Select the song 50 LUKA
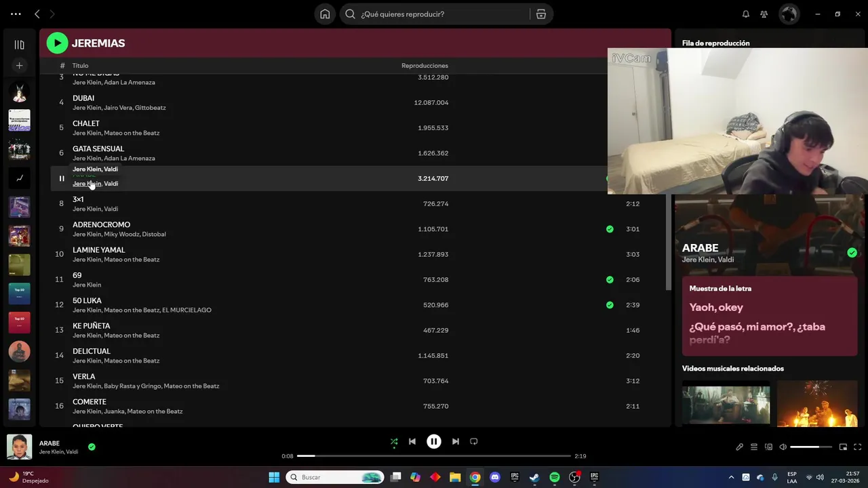 click(x=87, y=300)
